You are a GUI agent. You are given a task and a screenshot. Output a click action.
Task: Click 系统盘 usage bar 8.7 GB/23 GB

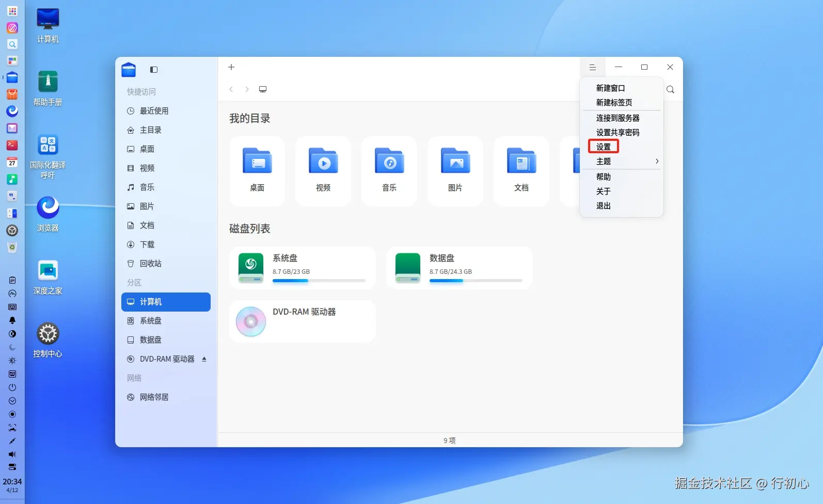[319, 281]
